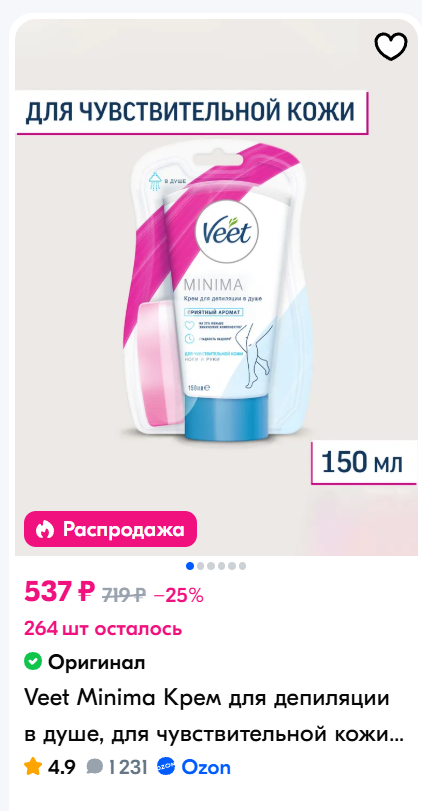Image resolution: width=422 pixels, height=811 pixels.
Task: Click the shower icon on the packaging
Action: tap(155, 182)
